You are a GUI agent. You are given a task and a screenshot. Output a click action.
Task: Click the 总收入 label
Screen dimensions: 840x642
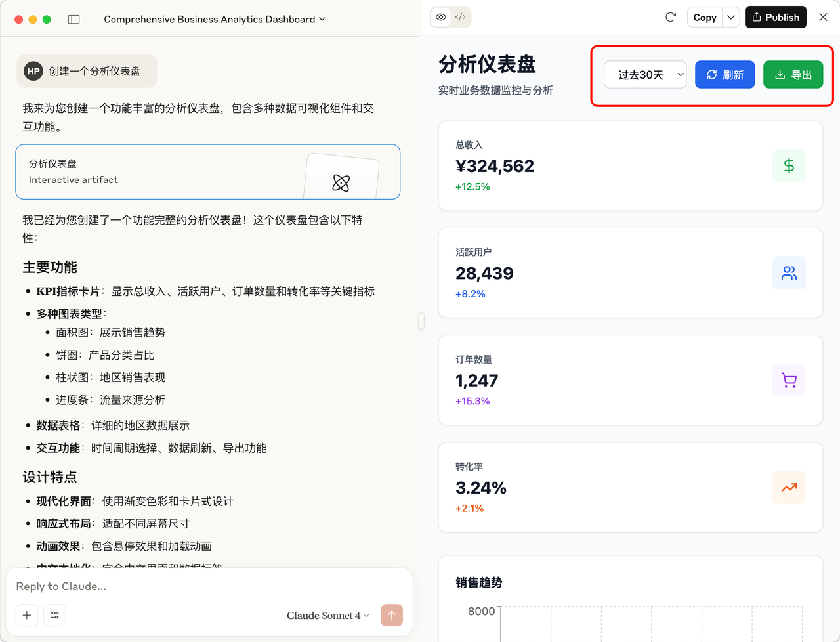point(469,145)
